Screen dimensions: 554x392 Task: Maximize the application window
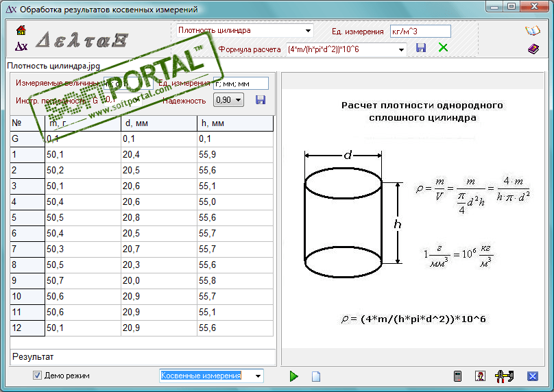pyautogui.click(x=511, y=7)
